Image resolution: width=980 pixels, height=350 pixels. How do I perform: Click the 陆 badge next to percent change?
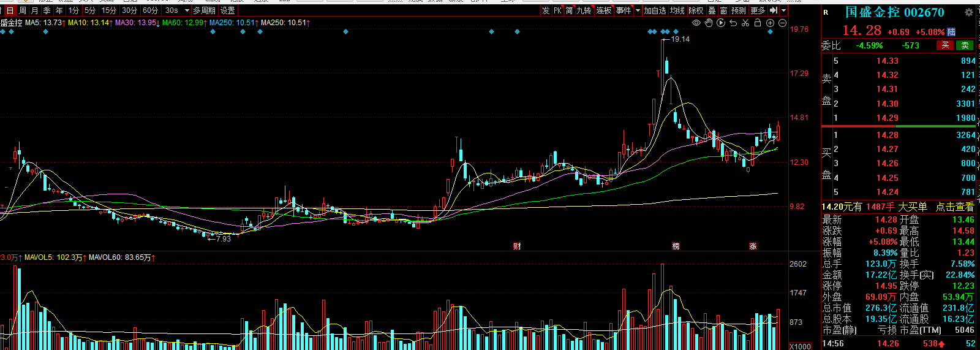[x=951, y=31]
